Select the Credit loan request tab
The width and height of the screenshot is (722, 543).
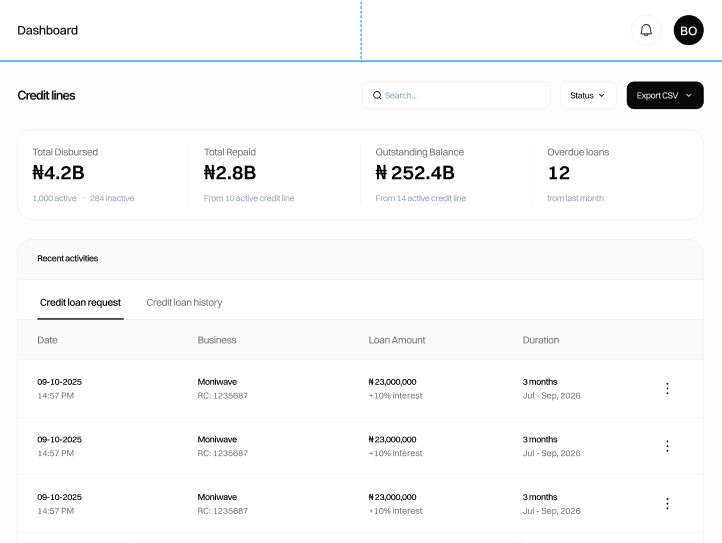pos(81,303)
